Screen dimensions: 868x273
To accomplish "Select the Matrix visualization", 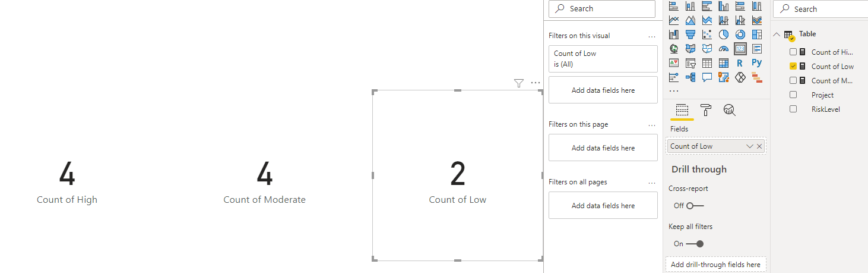I will coord(724,63).
